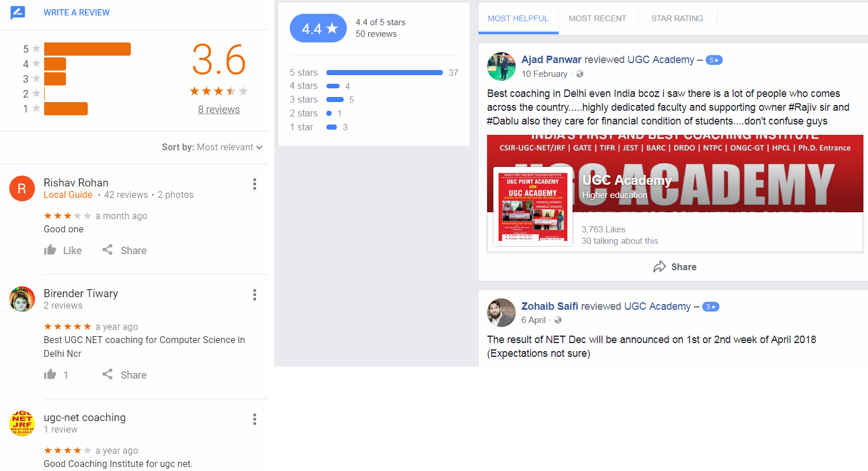Image resolution: width=868 pixels, height=471 pixels.
Task: Open more options for ugc-net coaching review
Action: 255,419
